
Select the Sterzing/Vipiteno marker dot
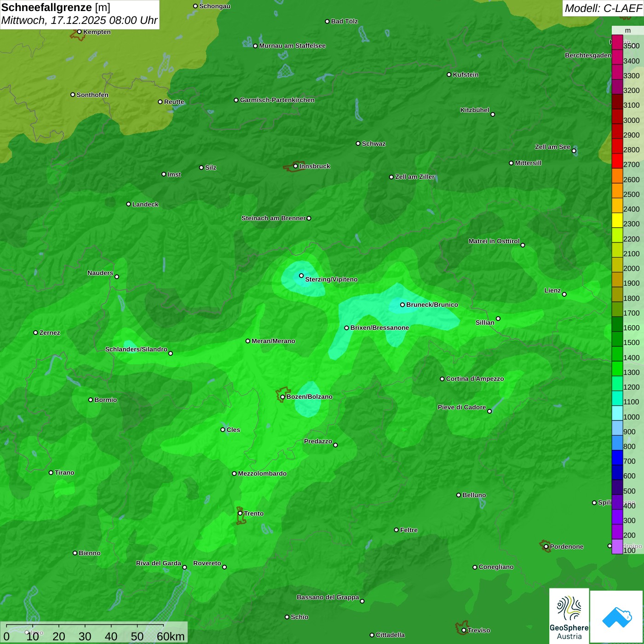[301, 276]
